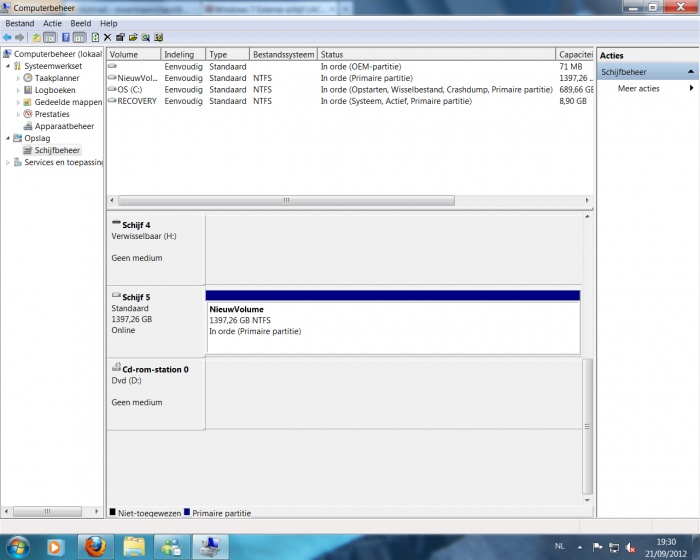Click the Computerbeheer root node icon
The height and width of the screenshot is (560, 700).
[x=7, y=54]
